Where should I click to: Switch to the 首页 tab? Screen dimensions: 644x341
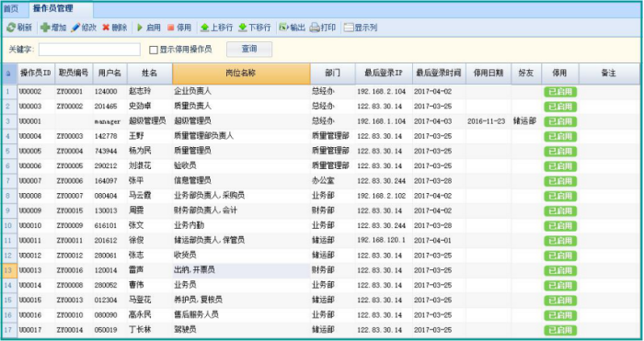pos(11,8)
